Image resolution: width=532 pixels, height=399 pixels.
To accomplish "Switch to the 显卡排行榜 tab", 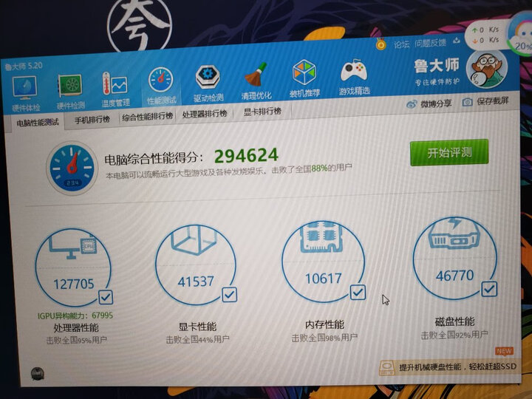I will coord(262,112).
